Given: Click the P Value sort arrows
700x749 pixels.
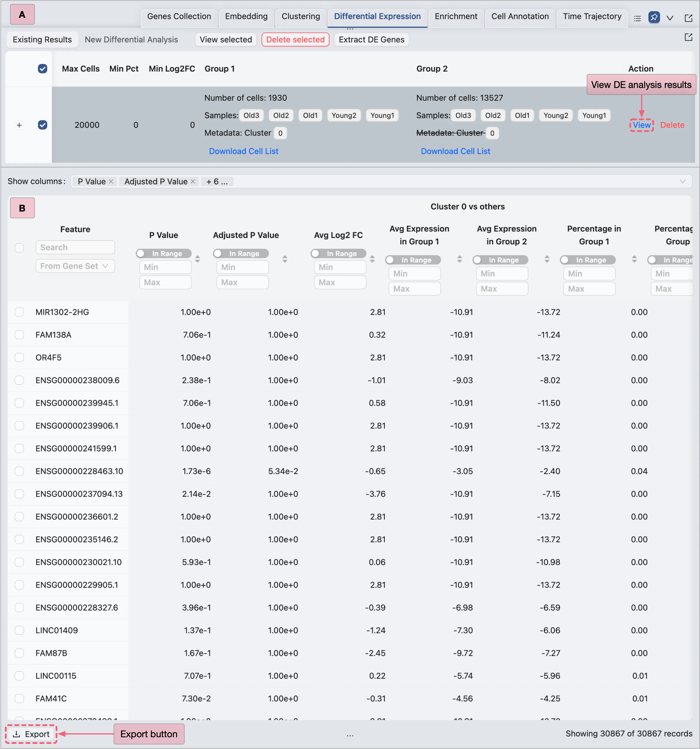Looking at the screenshot, I should pos(197,259).
